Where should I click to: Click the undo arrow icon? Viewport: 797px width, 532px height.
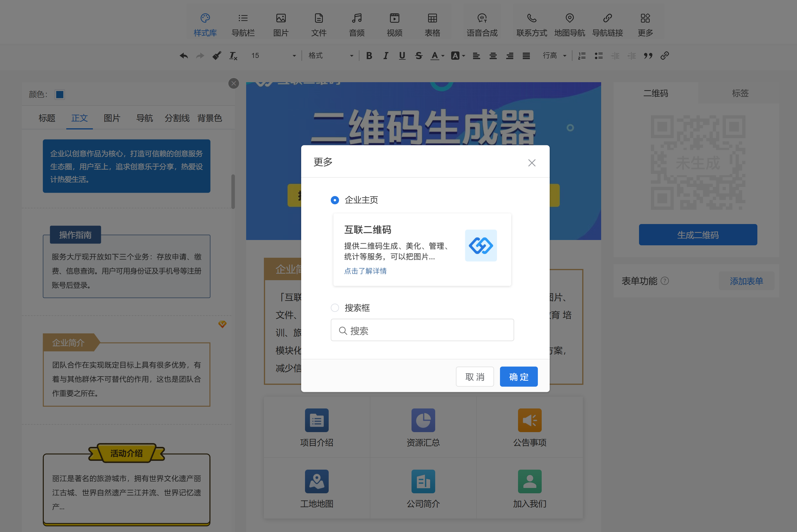(184, 56)
